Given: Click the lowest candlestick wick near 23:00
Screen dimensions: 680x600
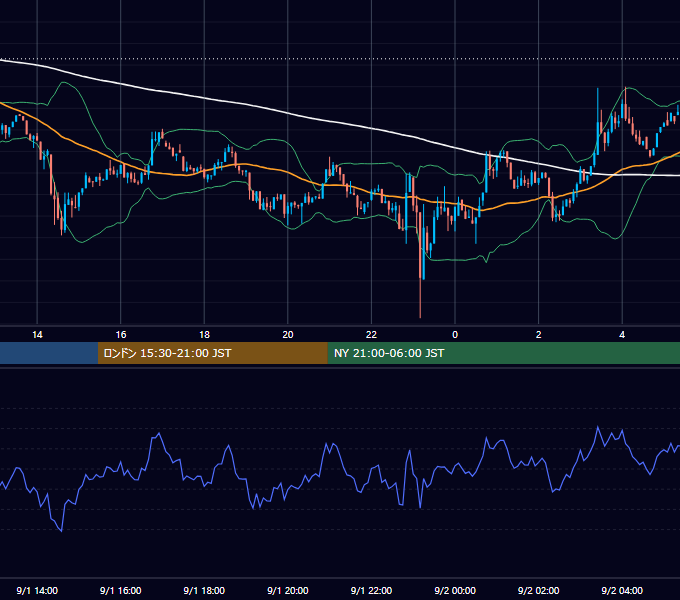Looking at the screenshot, I should pyautogui.click(x=420, y=299).
